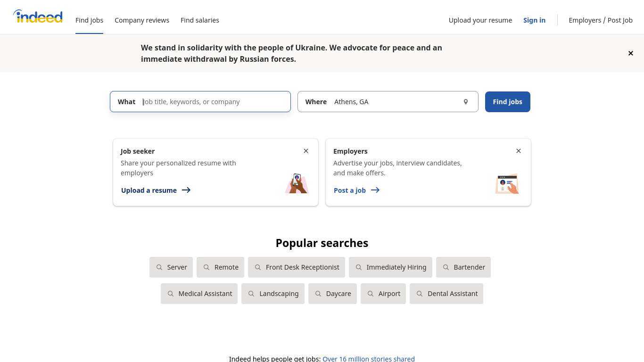Select Front Desk Receptionist search

point(297,267)
